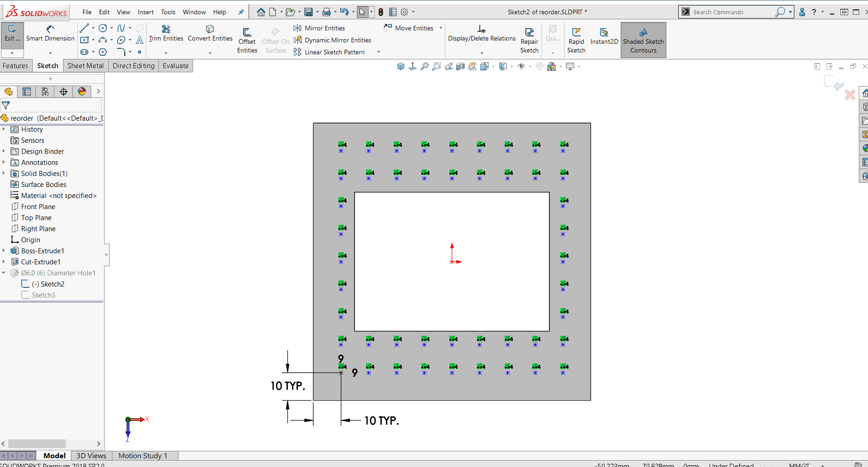The image size is (868, 467).
Task: Select the sketch Point tool
Action: (x=140, y=52)
